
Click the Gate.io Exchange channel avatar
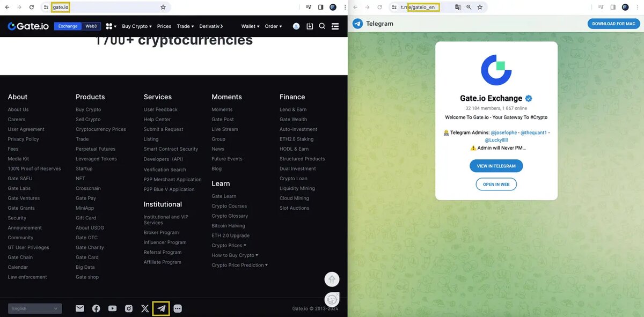tap(496, 70)
